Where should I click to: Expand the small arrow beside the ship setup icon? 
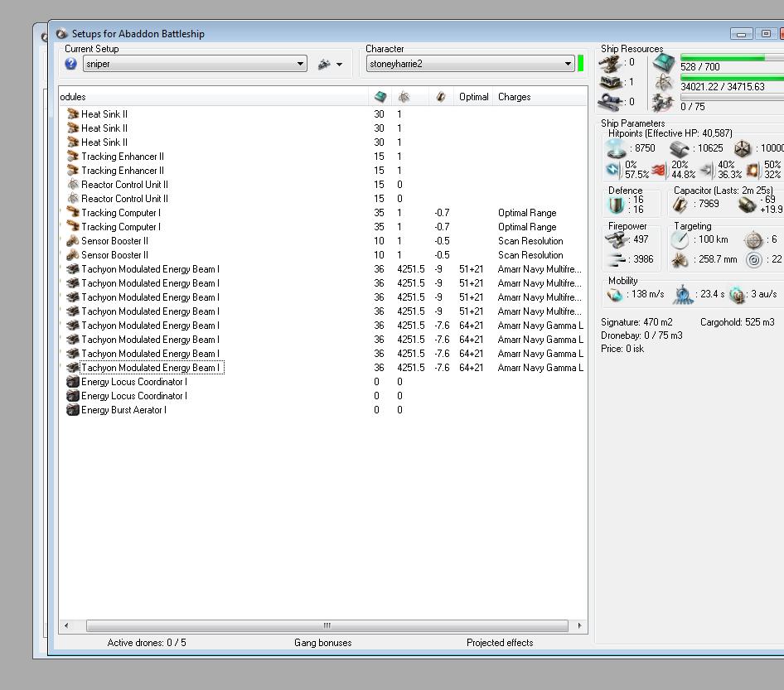click(x=339, y=64)
